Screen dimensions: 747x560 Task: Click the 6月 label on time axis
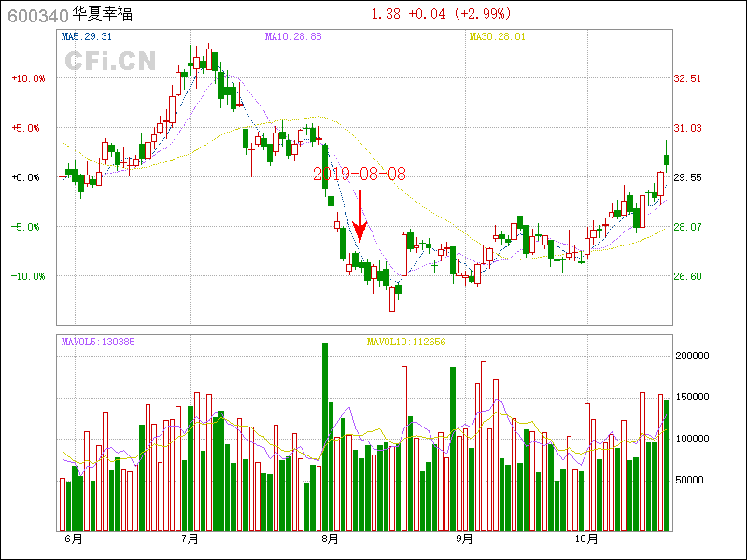coord(73,539)
